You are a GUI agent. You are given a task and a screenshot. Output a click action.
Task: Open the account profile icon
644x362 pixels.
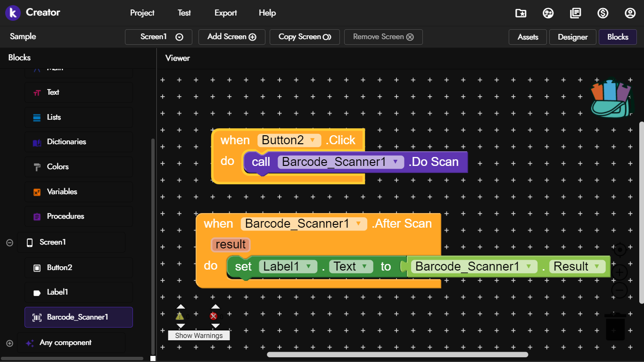(x=630, y=13)
